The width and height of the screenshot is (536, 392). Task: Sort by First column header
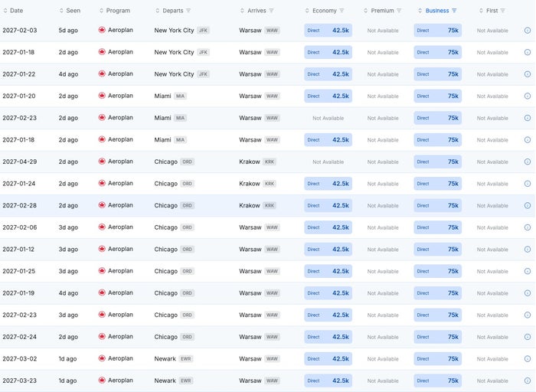(x=489, y=11)
